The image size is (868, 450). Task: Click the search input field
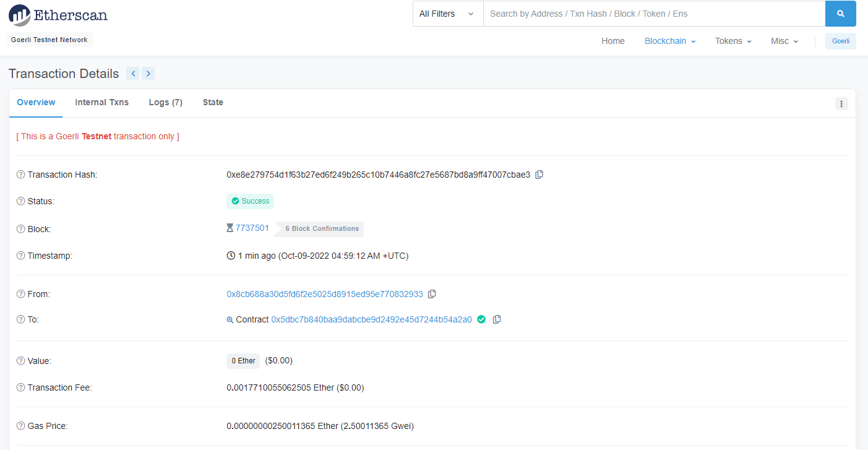coord(654,14)
